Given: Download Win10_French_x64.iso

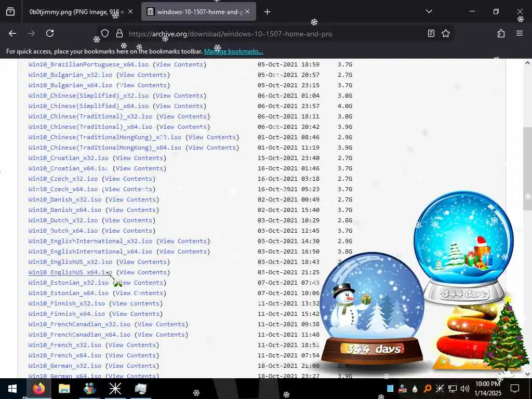Looking at the screenshot, I should (65, 355).
